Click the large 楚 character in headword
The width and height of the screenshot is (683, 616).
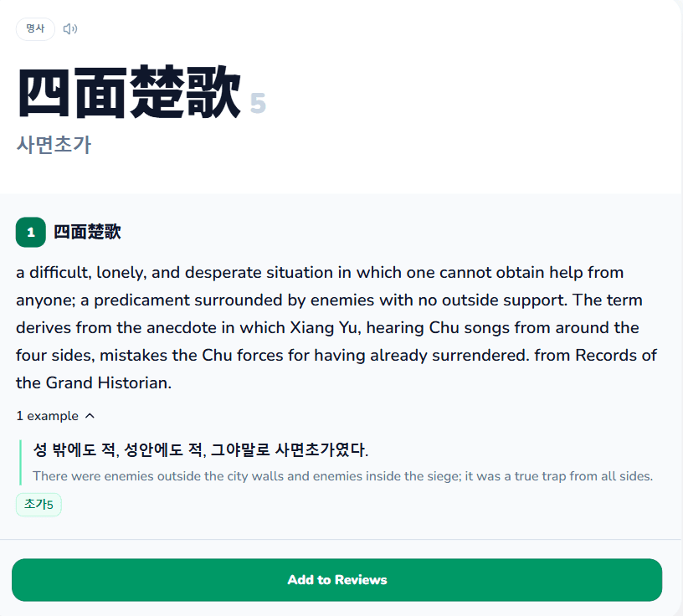[157, 92]
